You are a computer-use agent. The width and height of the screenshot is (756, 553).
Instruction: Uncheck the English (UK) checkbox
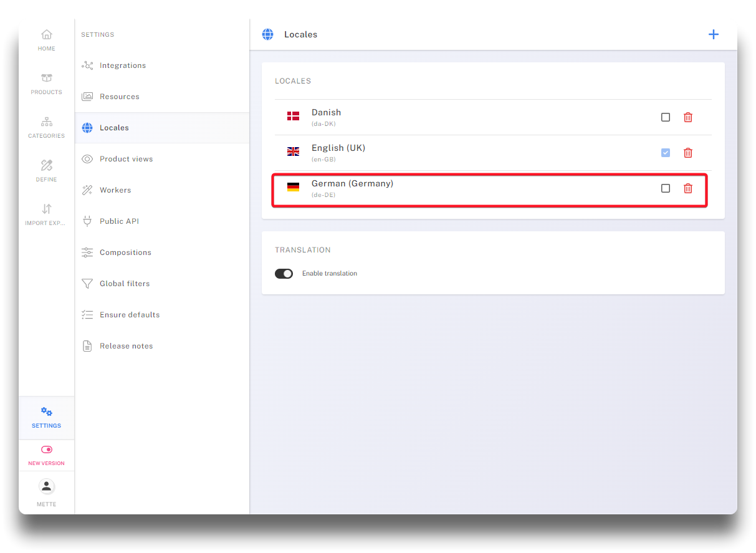tap(666, 153)
